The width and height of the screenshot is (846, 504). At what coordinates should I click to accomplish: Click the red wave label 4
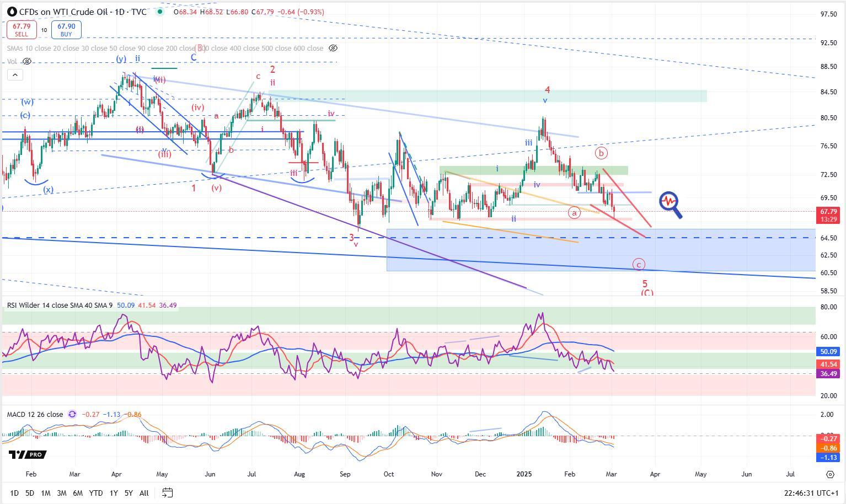coord(548,90)
